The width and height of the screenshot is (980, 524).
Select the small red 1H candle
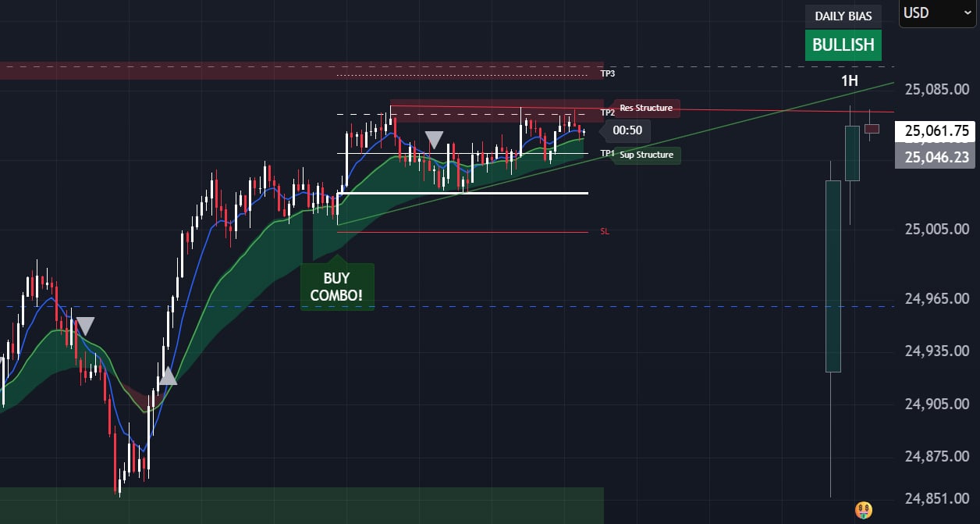[x=872, y=129]
